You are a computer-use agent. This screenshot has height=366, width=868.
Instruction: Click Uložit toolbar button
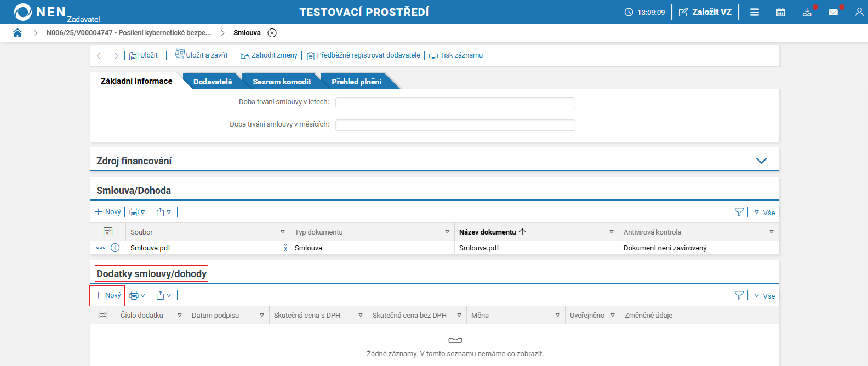pos(144,55)
